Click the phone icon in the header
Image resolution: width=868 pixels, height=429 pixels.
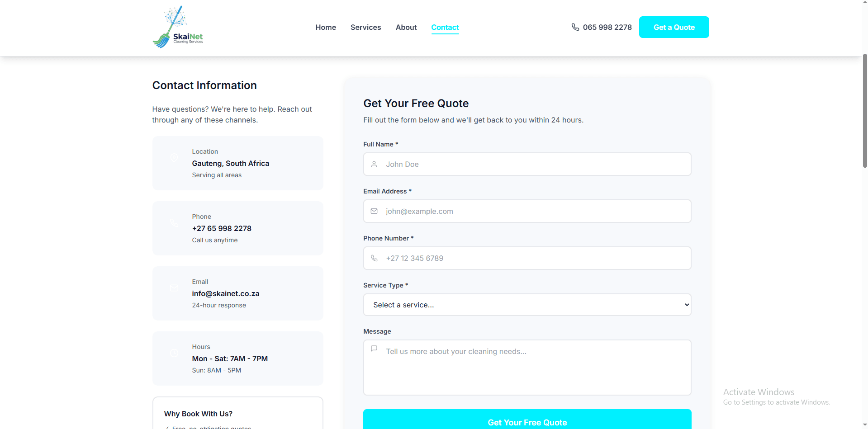tap(575, 27)
